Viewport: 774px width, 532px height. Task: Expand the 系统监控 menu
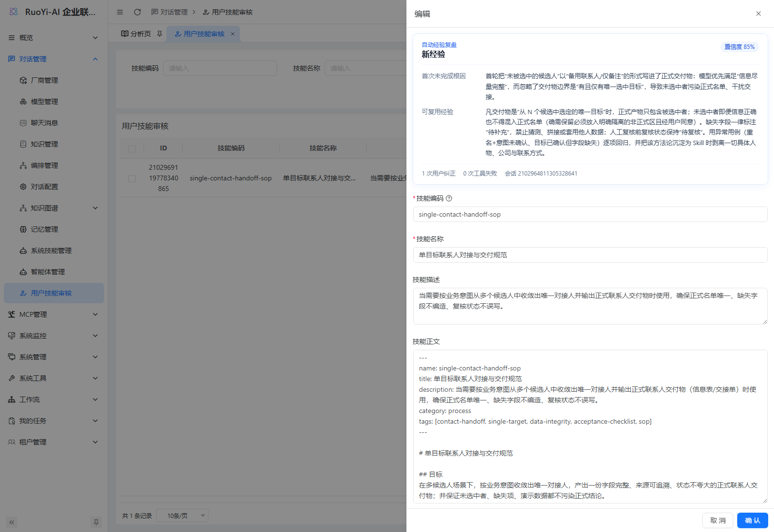tap(54, 336)
